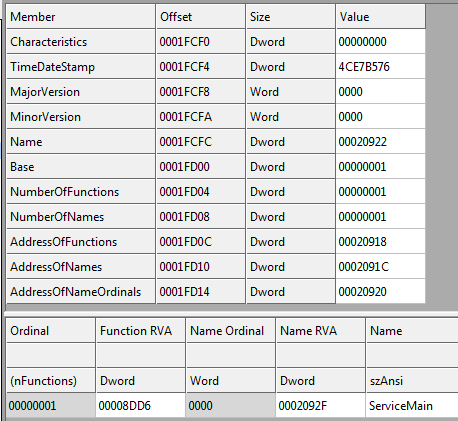
Task: Click the AddressOfFunctions value 00020918
Action: point(381,242)
